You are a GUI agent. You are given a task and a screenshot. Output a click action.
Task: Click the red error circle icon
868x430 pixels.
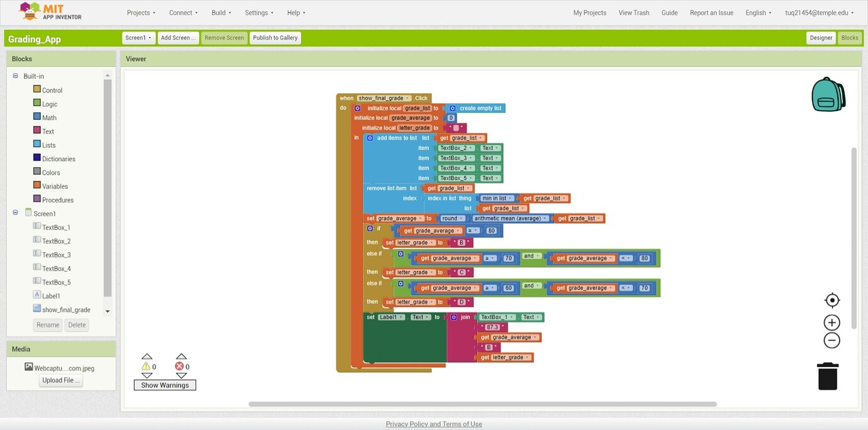pyautogui.click(x=180, y=367)
